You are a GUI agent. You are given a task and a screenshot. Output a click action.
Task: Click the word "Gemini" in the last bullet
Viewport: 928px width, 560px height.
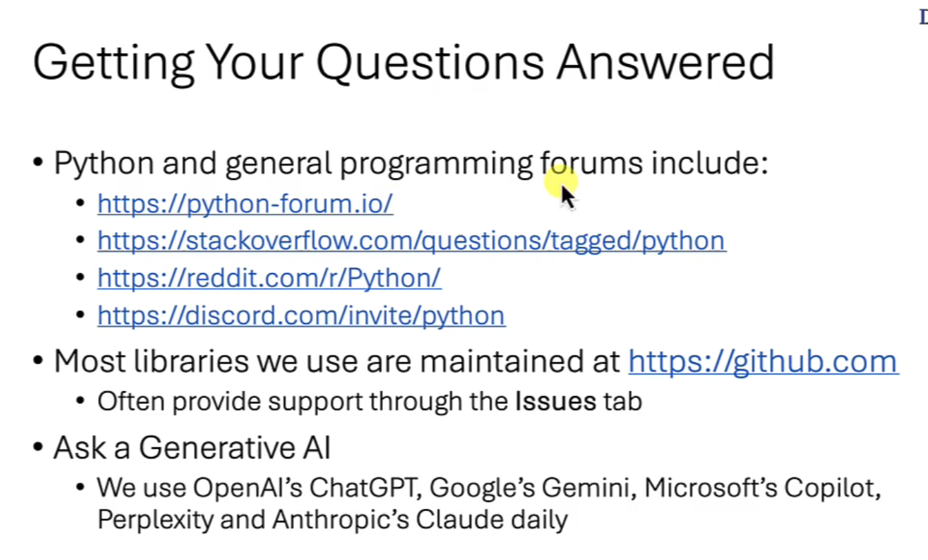coord(587,488)
